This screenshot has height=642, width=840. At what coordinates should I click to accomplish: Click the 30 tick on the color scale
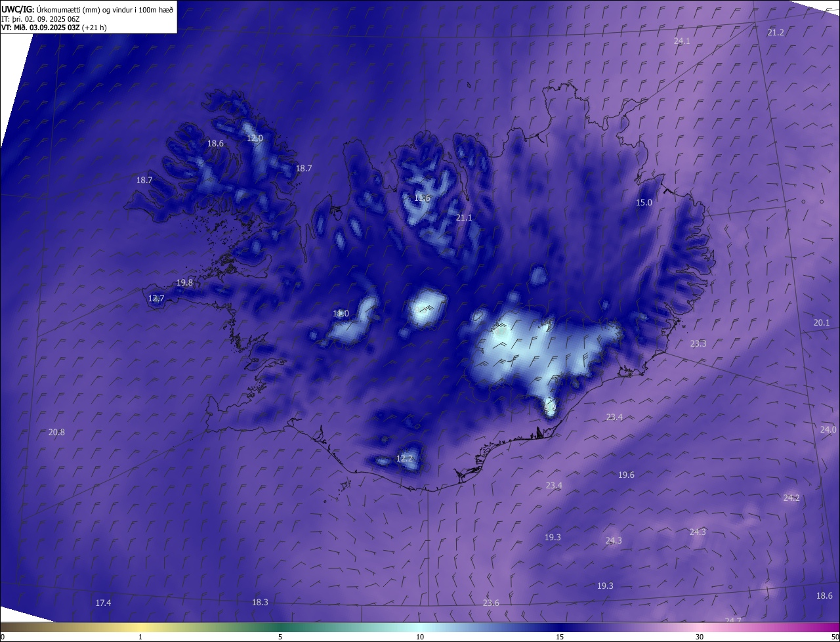click(x=700, y=637)
